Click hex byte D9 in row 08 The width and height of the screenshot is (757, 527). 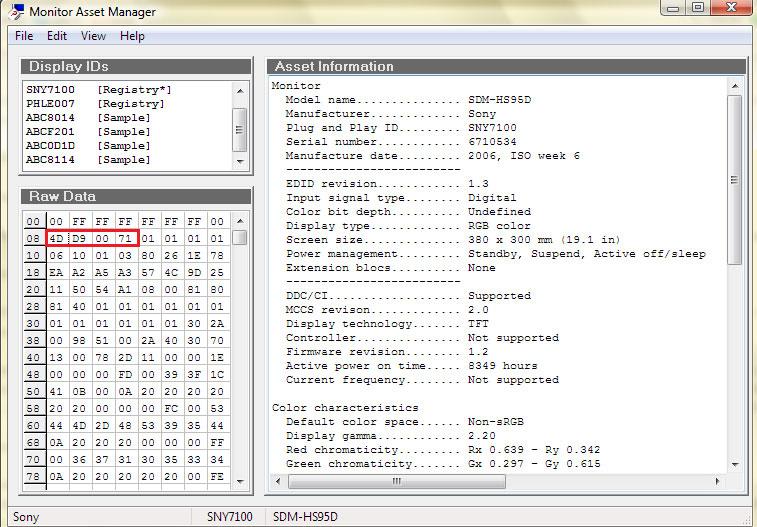pos(79,238)
